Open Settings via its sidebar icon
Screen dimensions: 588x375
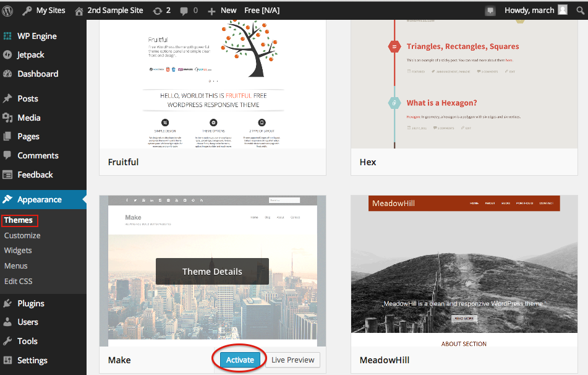(x=9, y=360)
